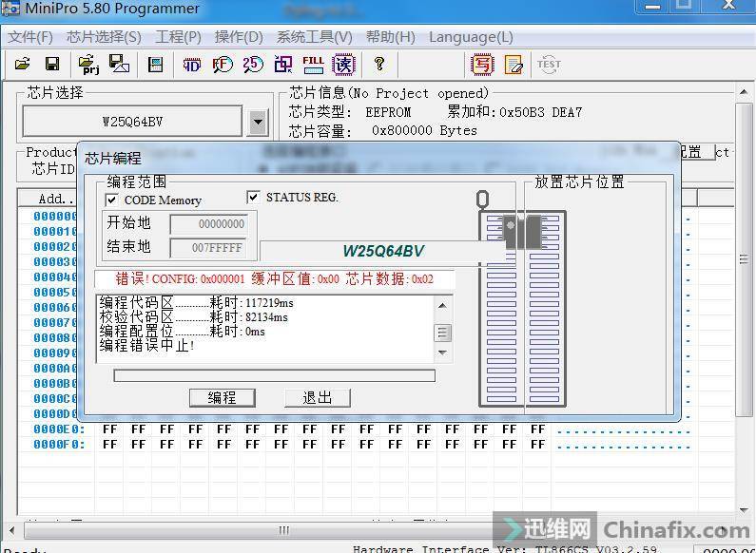Click the 编程 button

click(223, 397)
